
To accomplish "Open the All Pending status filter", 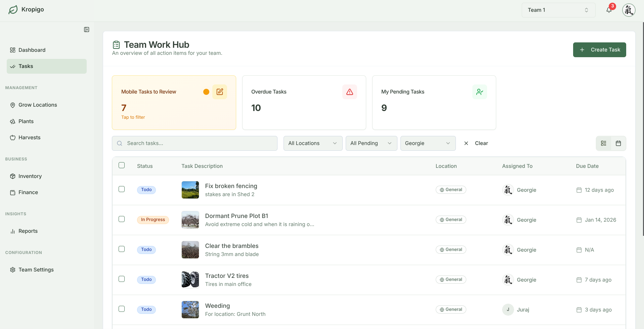I will coord(371,143).
